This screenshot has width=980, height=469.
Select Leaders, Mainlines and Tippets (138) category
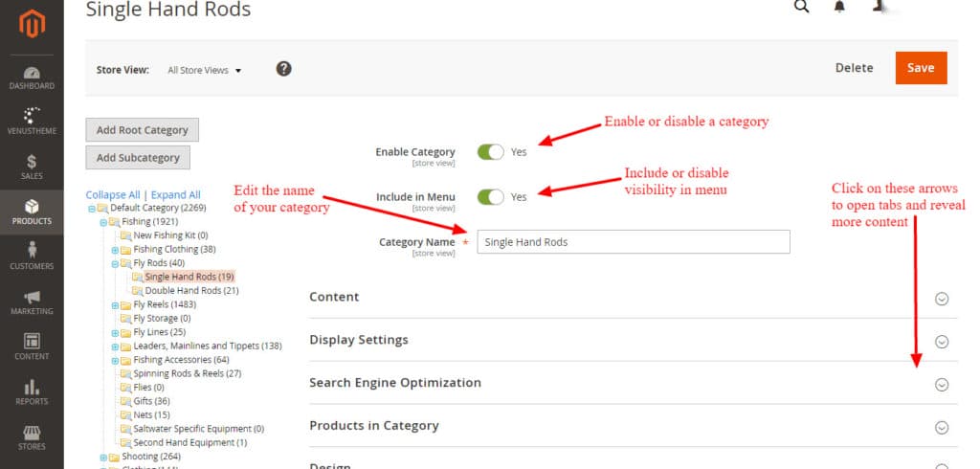pyautogui.click(x=208, y=346)
